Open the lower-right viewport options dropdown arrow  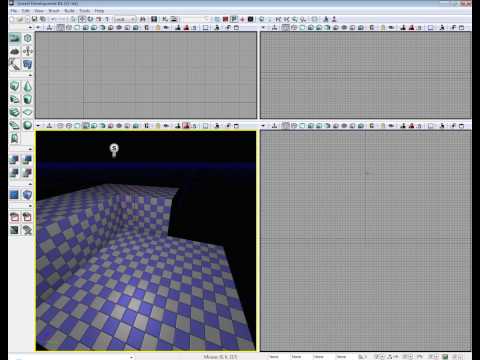pos(263,126)
